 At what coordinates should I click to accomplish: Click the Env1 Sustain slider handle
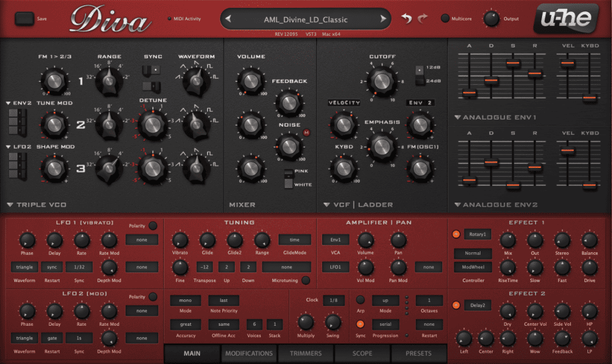(x=513, y=63)
